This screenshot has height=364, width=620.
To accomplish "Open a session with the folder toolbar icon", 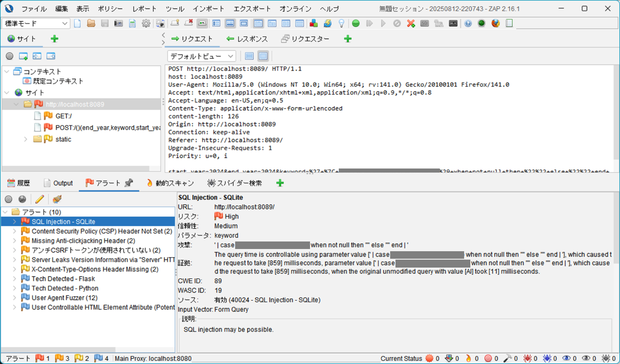I will click(x=91, y=23).
